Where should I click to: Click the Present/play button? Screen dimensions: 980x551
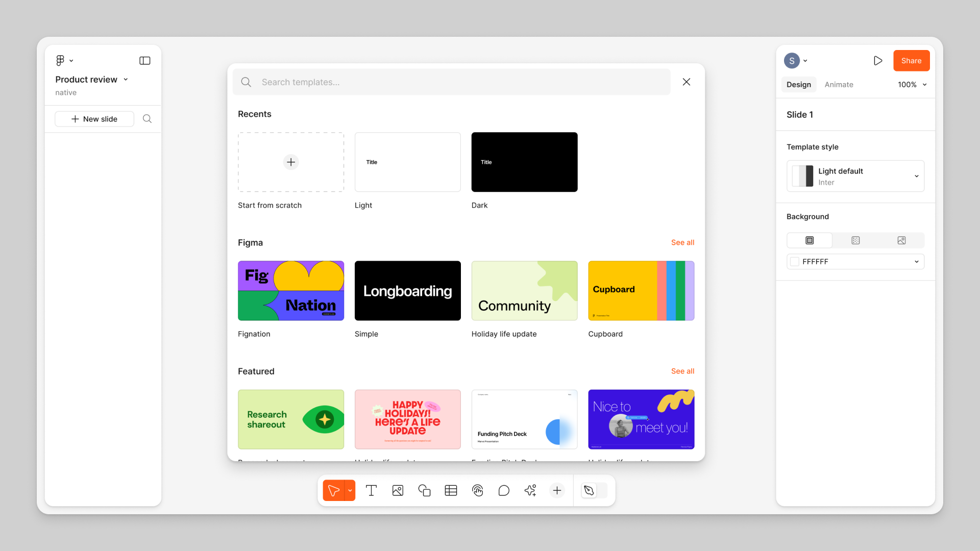[878, 61]
